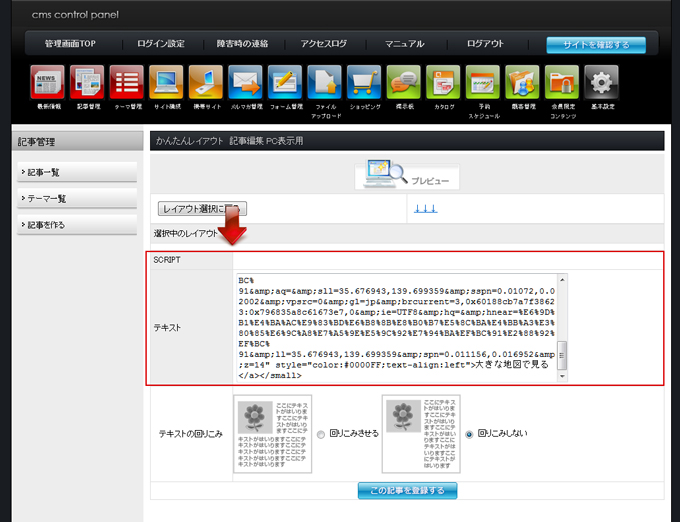
Task: Open the 会員限定コンテンツ lock icon
Action: click(x=562, y=83)
